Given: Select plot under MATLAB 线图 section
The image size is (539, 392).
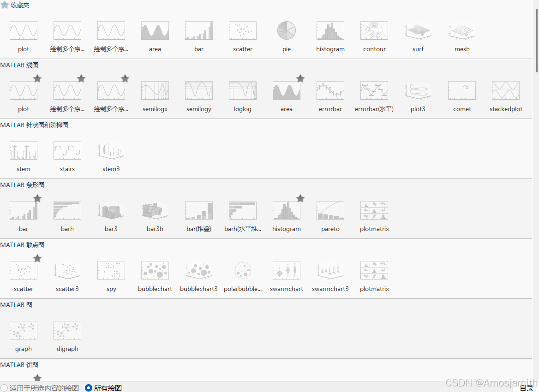Looking at the screenshot, I should tap(24, 91).
